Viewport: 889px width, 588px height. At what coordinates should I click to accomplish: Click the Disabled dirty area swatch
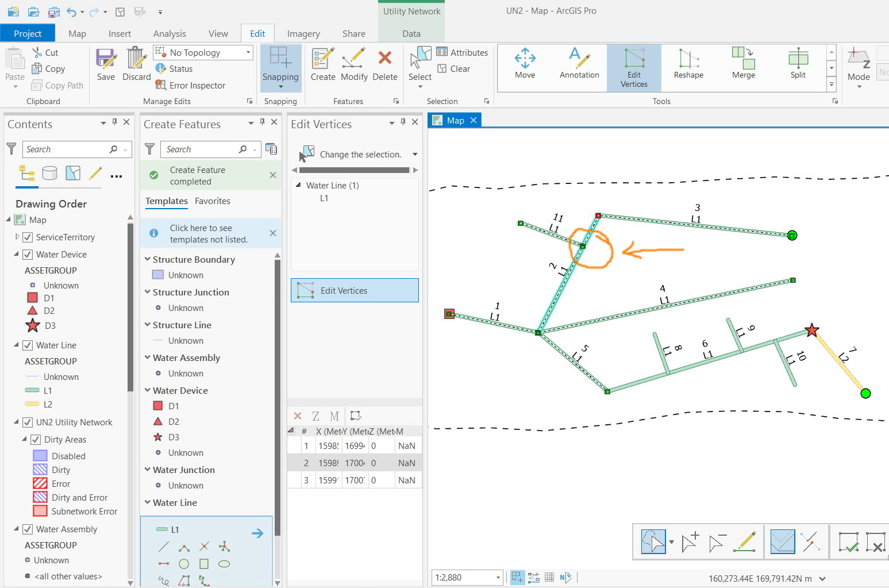(x=40, y=456)
